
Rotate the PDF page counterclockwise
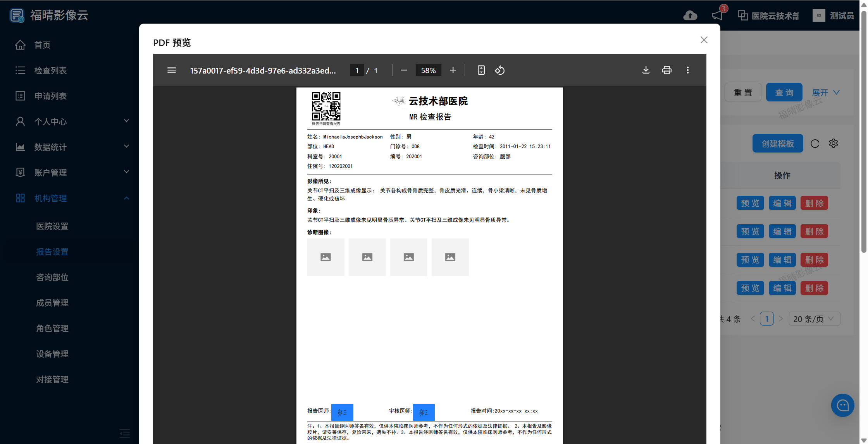499,70
